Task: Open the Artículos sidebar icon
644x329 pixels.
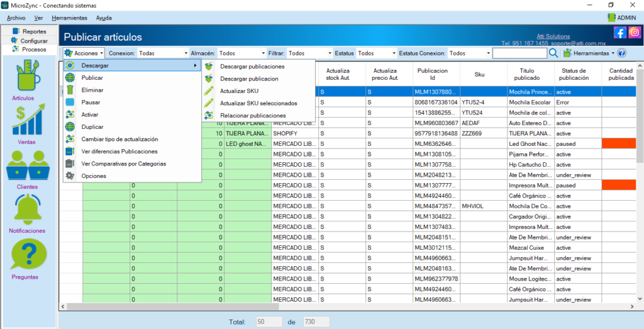Action: click(28, 76)
